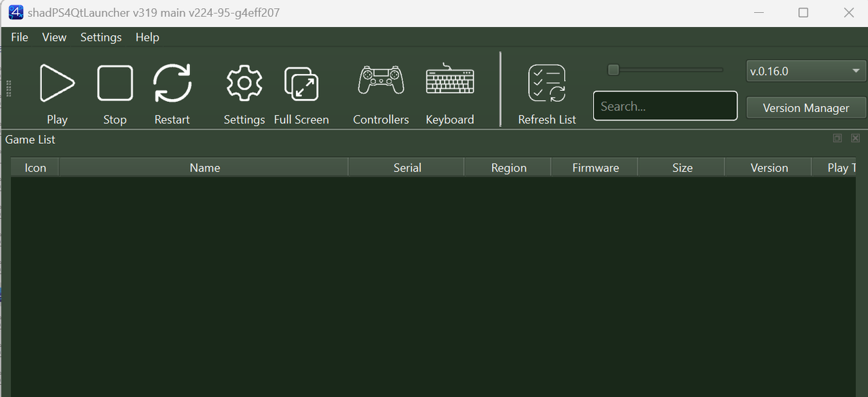Toggle Full Screen mode icon
868x397 pixels.
[x=301, y=83]
